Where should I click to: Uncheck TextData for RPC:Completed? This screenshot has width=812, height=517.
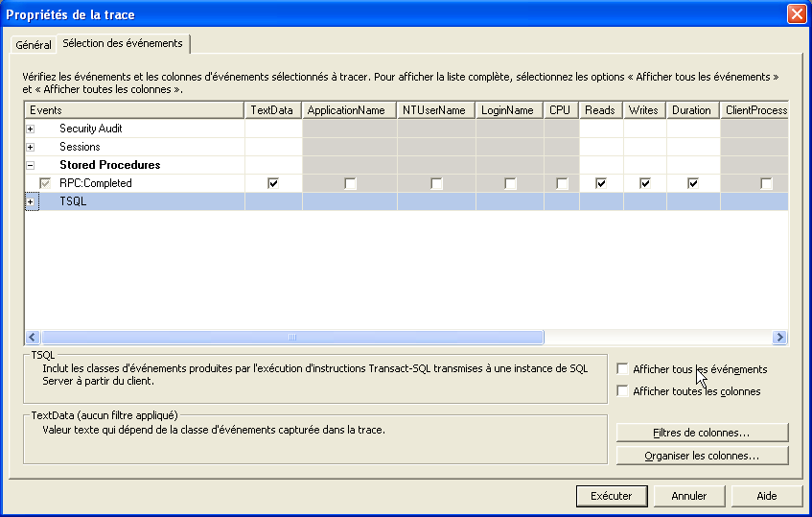pos(273,183)
